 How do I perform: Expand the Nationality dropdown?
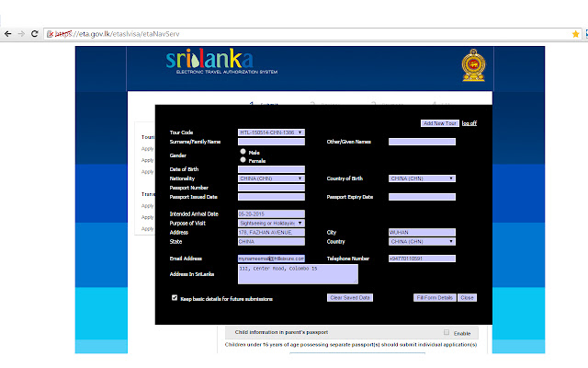click(271, 178)
